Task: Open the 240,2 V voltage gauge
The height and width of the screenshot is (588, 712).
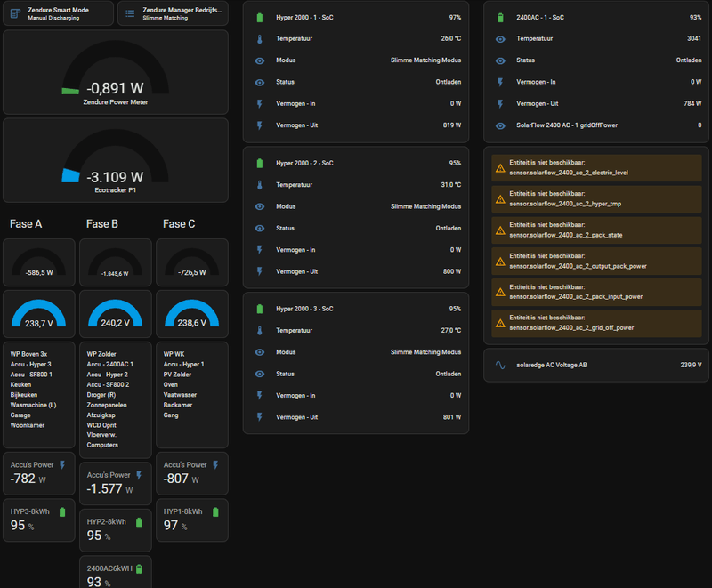Action: (x=116, y=314)
